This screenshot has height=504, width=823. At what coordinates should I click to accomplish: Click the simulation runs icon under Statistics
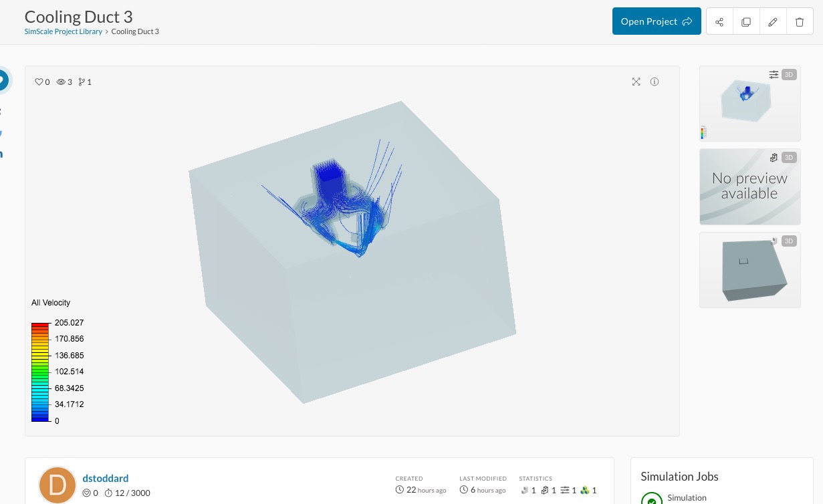point(565,490)
